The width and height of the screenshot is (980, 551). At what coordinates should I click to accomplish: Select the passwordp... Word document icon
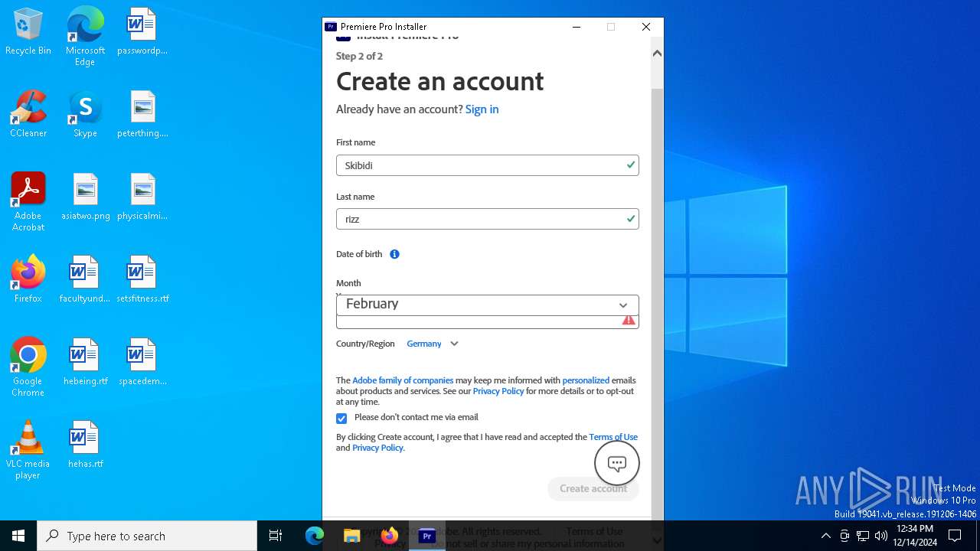pyautogui.click(x=142, y=32)
